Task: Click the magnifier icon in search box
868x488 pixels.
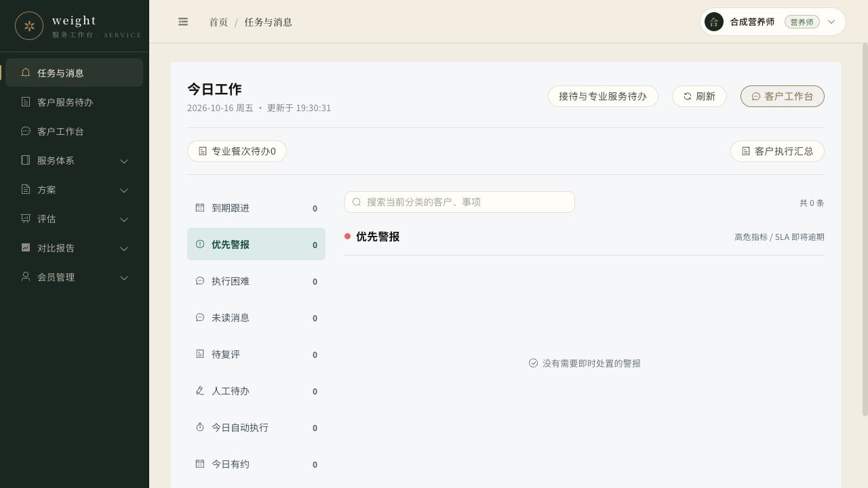Action: pyautogui.click(x=357, y=202)
